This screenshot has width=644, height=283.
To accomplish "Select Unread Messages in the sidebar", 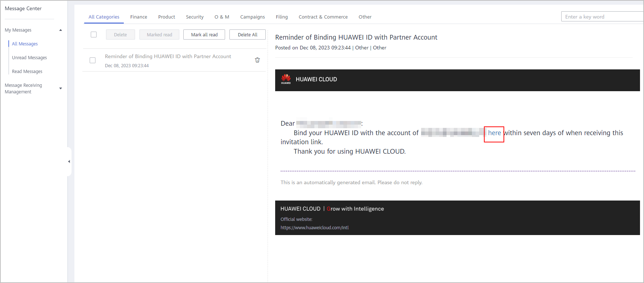I will (x=29, y=57).
